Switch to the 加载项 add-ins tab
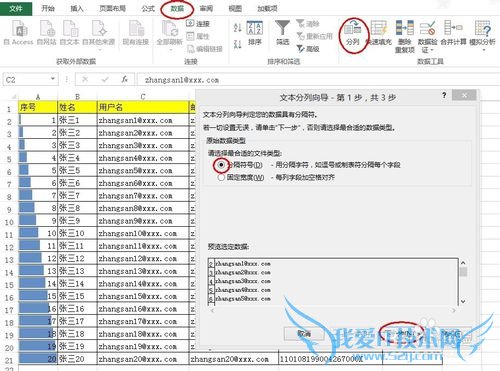 pos(267,8)
